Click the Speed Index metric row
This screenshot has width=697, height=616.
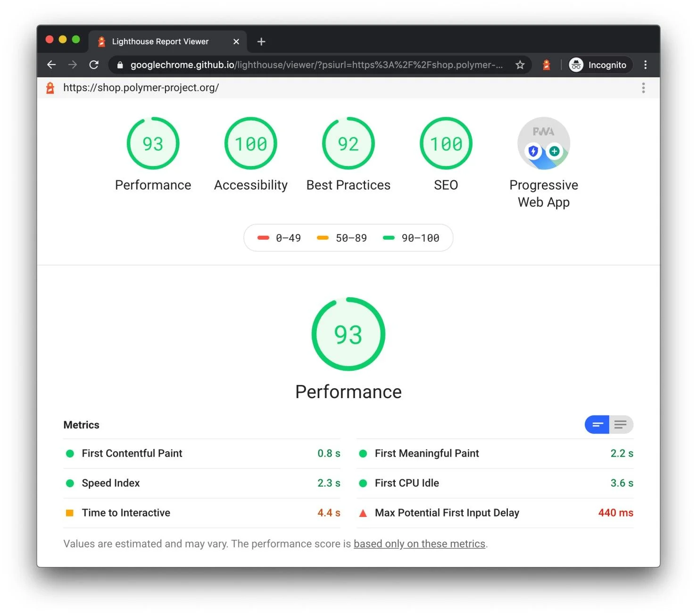202,483
